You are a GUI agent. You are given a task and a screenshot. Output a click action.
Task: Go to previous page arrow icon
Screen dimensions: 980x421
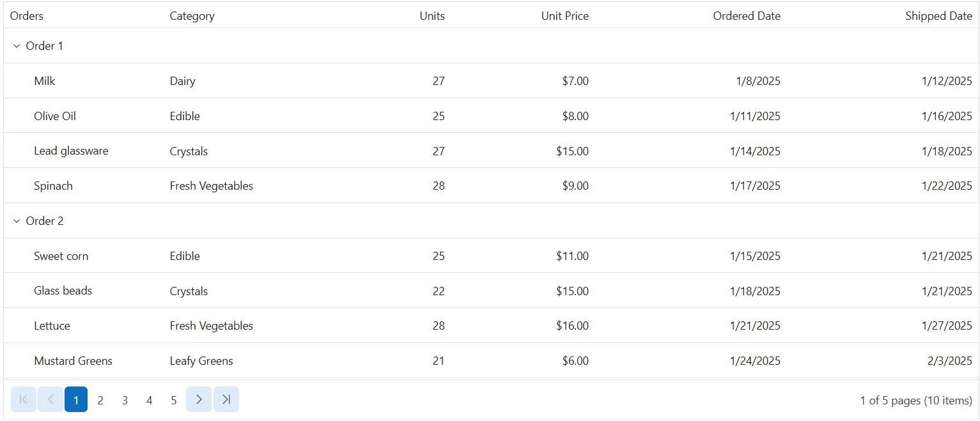[x=51, y=400]
